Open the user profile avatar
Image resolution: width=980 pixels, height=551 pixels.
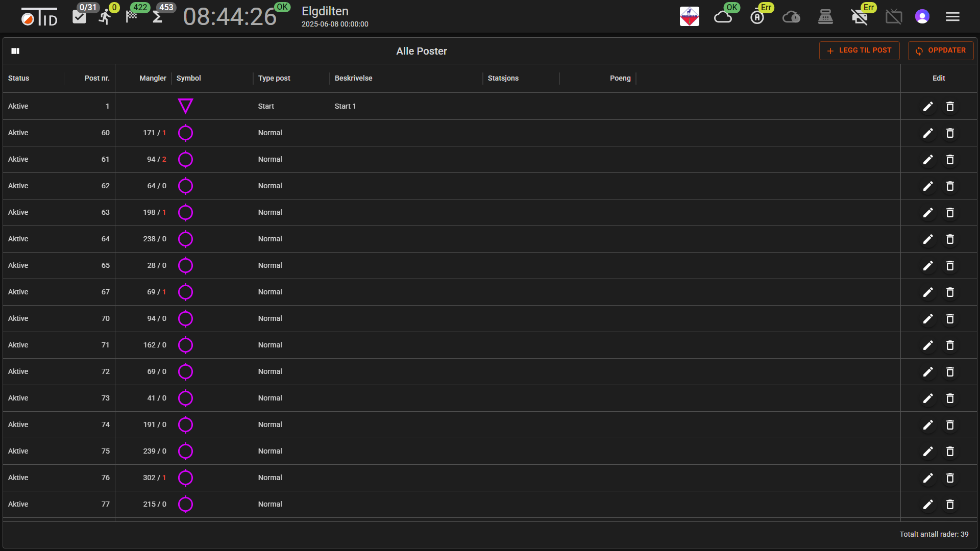pos(922,17)
